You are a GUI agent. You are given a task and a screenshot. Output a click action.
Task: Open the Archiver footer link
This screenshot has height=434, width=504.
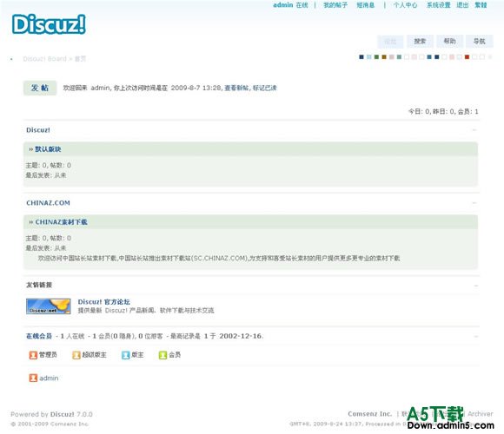tap(481, 414)
